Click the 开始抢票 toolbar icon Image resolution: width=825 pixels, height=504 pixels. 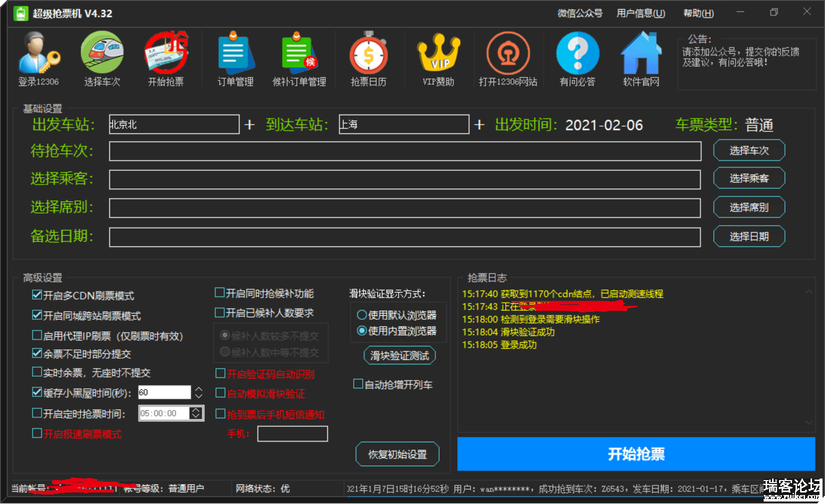pyautogui.click(x=166, y=59)
